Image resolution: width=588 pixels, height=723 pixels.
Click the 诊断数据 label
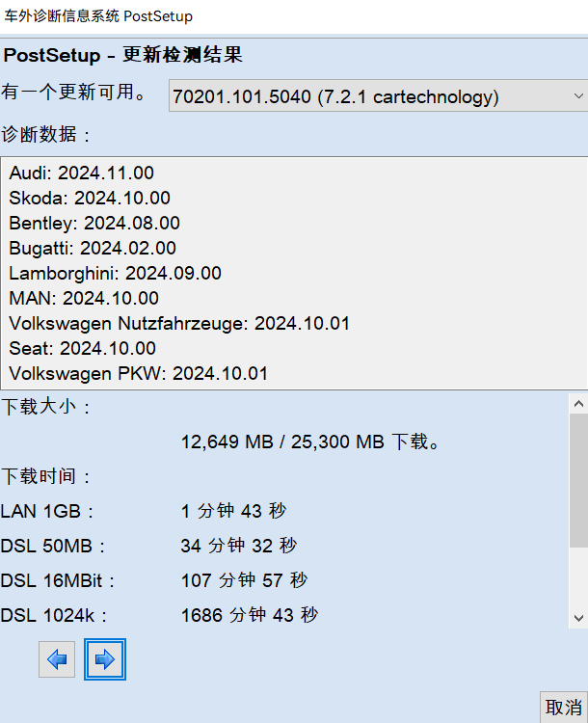[45, 135]
